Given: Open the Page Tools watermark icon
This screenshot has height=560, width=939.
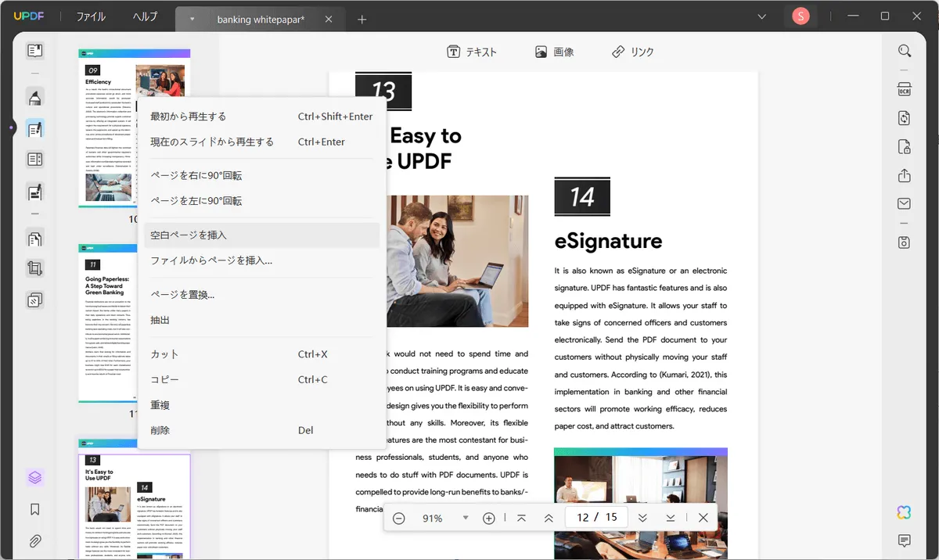Looking at the screenshot, I should pyautogui.click(x=34, y=300).
